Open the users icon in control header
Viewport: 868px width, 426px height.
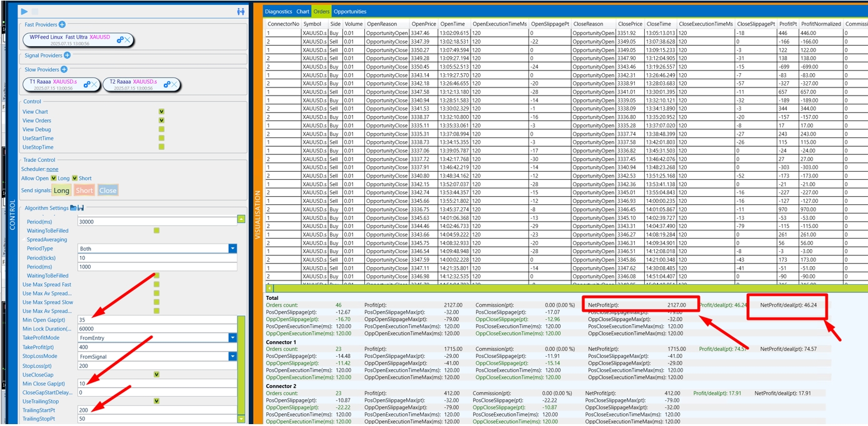coord(241,11)
